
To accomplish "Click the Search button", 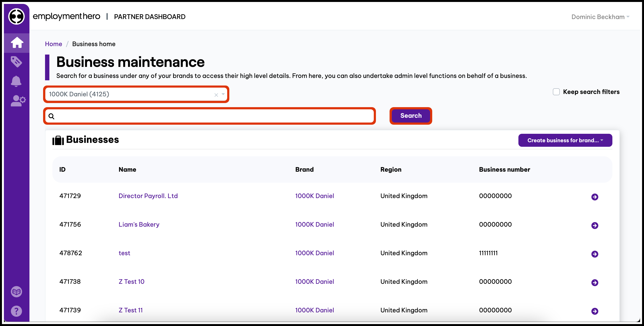I will tap(411, 116).
